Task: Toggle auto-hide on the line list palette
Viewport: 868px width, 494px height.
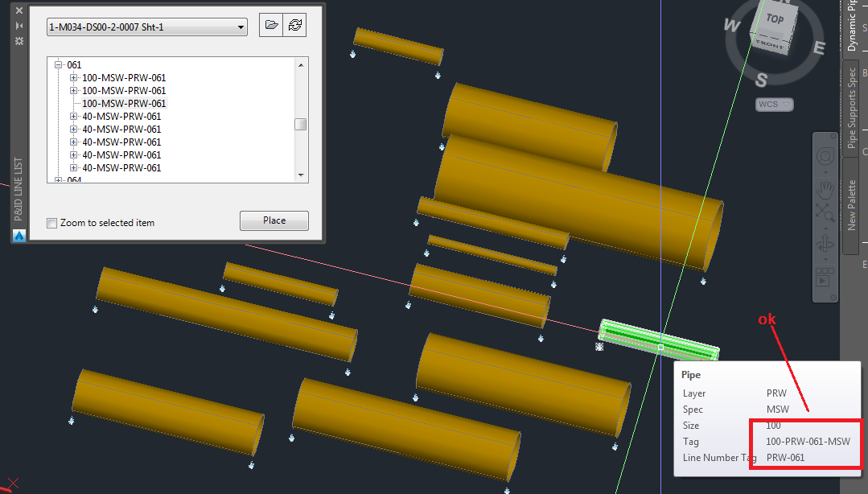Action: (19, 25)
